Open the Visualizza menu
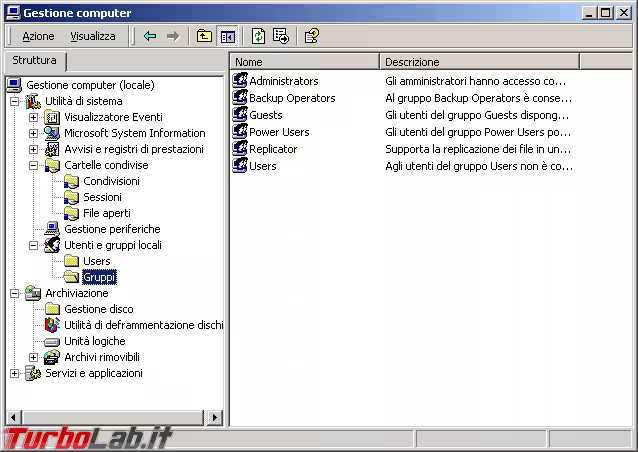The image size is (638, 452). (x=92, y=36)
